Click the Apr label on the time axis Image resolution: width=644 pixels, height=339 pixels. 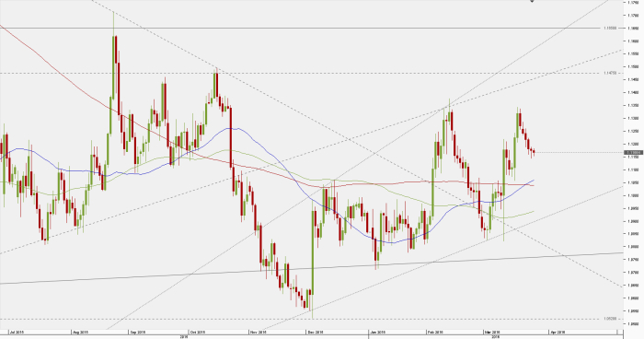tap(557, 332)
